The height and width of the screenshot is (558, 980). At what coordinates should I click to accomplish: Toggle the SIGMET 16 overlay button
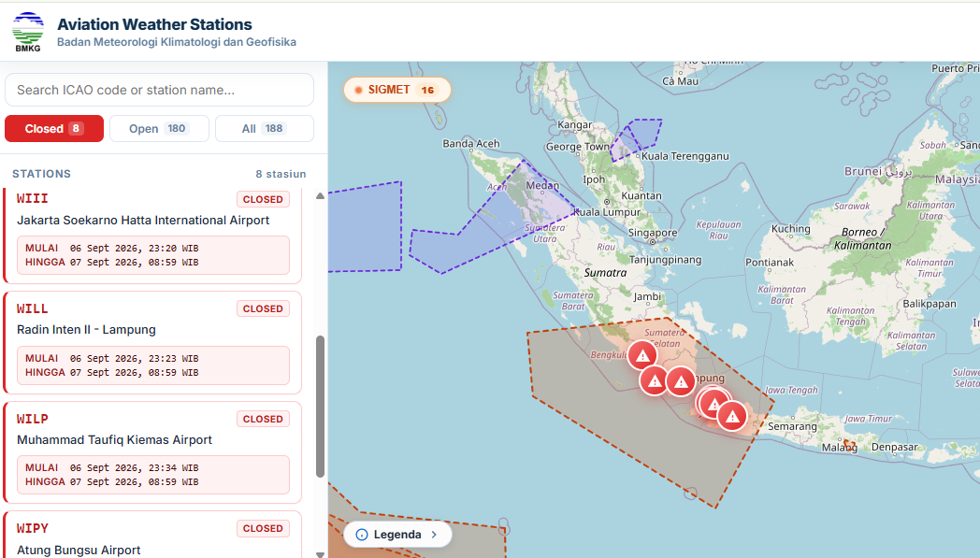pyautogui.click(x=397, y=90)
